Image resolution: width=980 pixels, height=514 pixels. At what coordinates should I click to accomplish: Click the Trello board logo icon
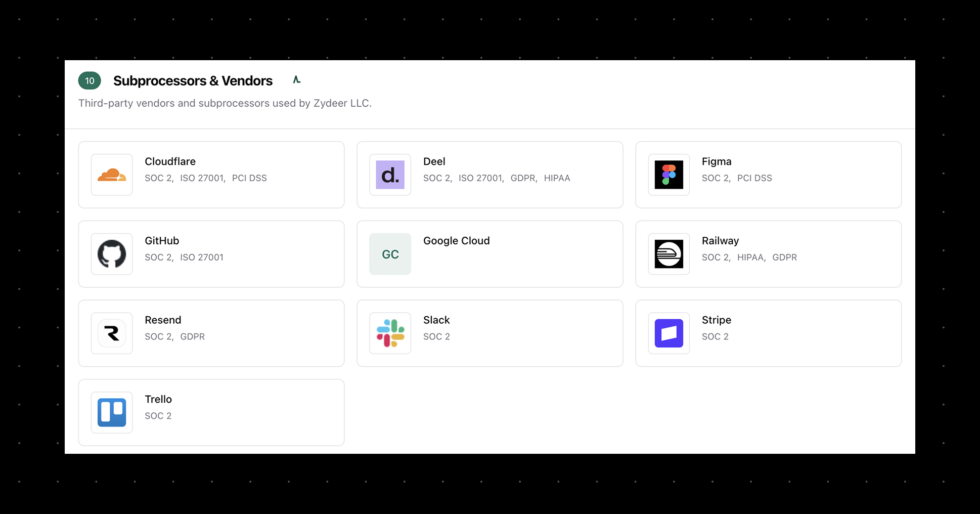[x=112, y=412]
